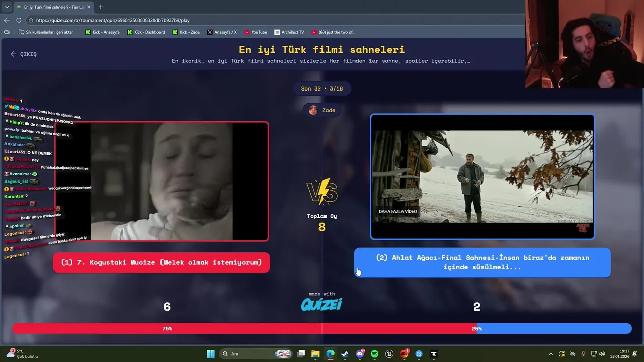Click the Zade user badge
Viewport: 644px width, 362px height.
322,110
